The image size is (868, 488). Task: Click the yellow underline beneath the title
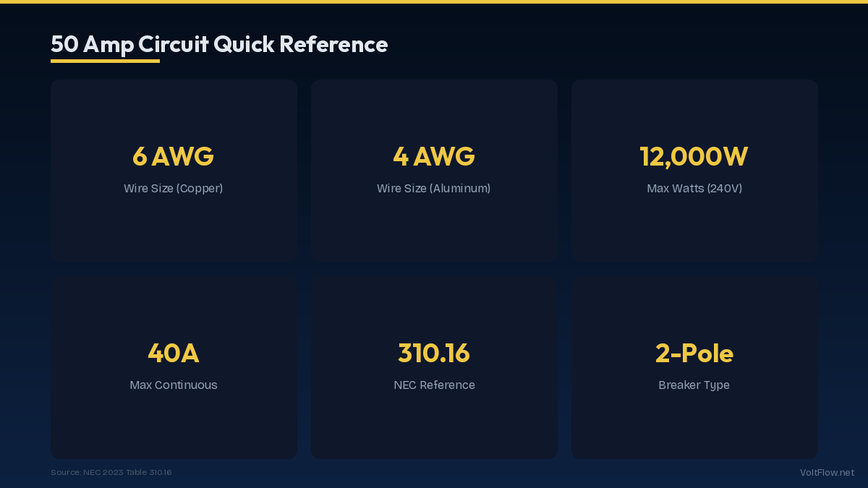point(105,61)
